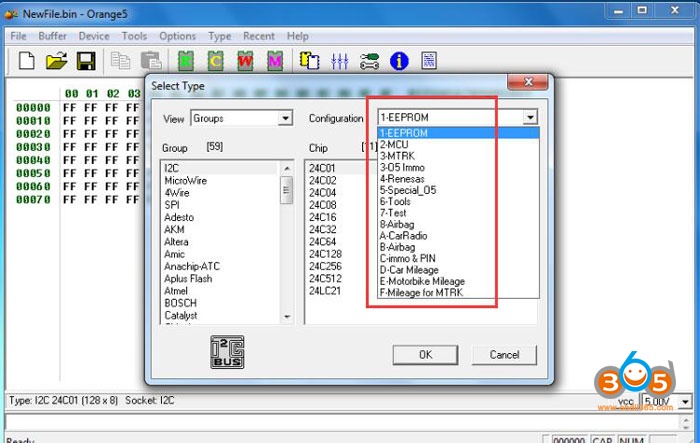The height and width of the screenshot is (443, 700).
Task: Open the Type menu
Action: (x=220, y=36)
